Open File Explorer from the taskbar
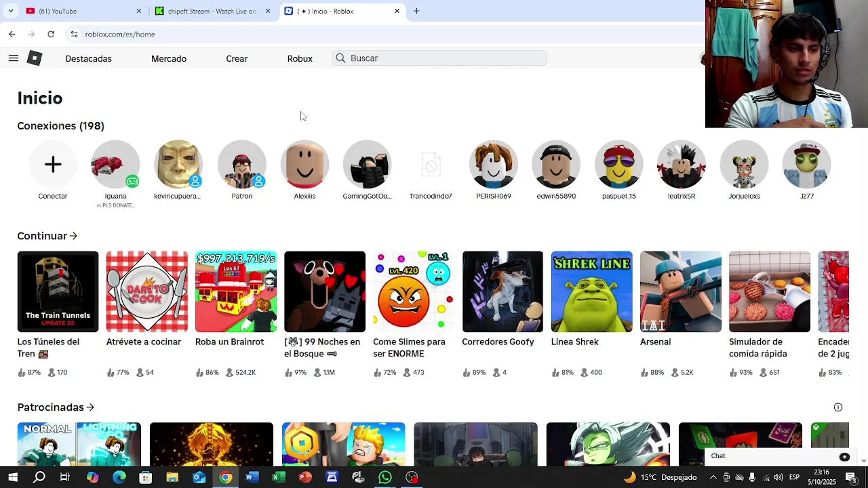Image resolution: width=868 pixels, height=488 pixels. pos(172,477)
